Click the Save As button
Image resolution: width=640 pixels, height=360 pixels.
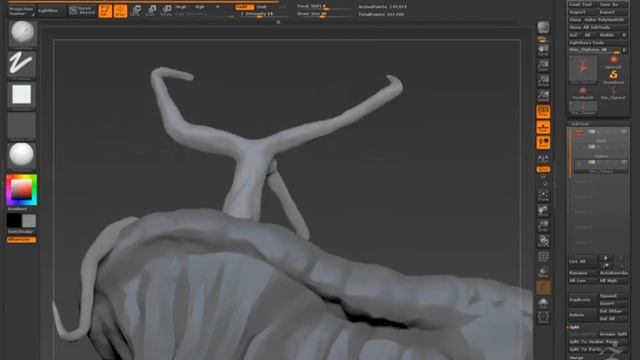613,4
